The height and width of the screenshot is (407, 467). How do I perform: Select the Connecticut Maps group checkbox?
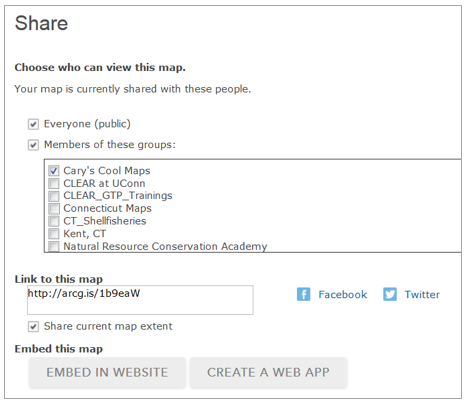[x=54, y=209]
